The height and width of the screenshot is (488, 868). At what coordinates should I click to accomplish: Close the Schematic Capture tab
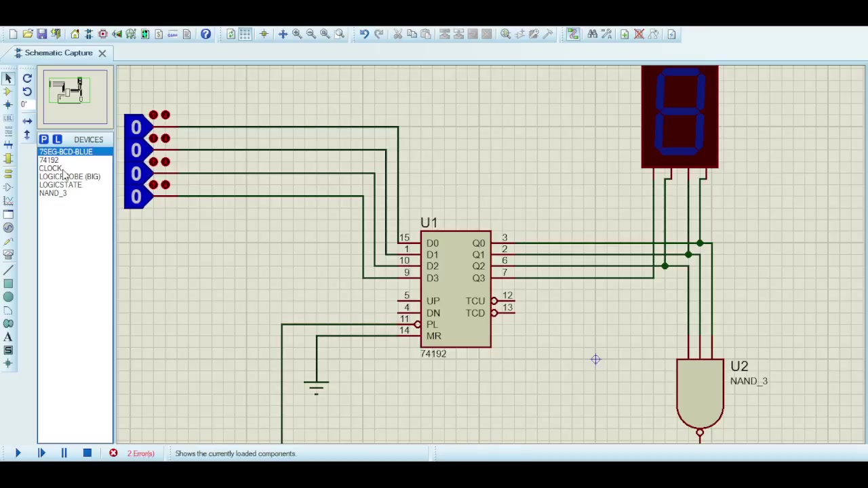102,53
